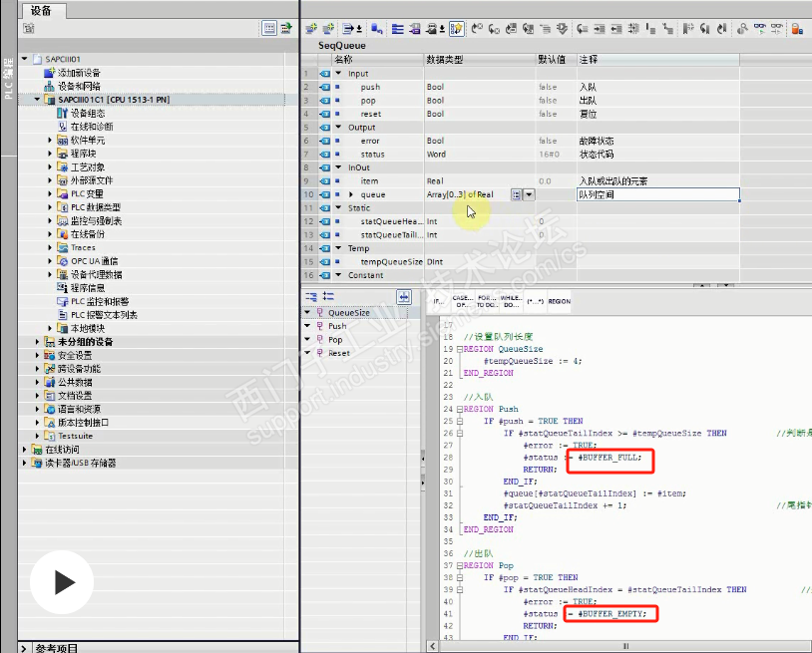
Task: Expand the 在线访问 node
Action: tap(24, 450)
